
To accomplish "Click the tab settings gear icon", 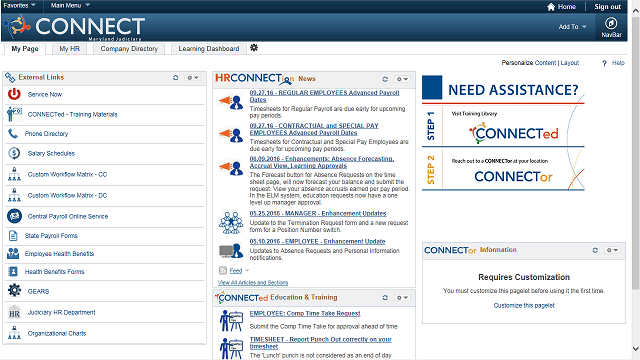I will point(254,48).
